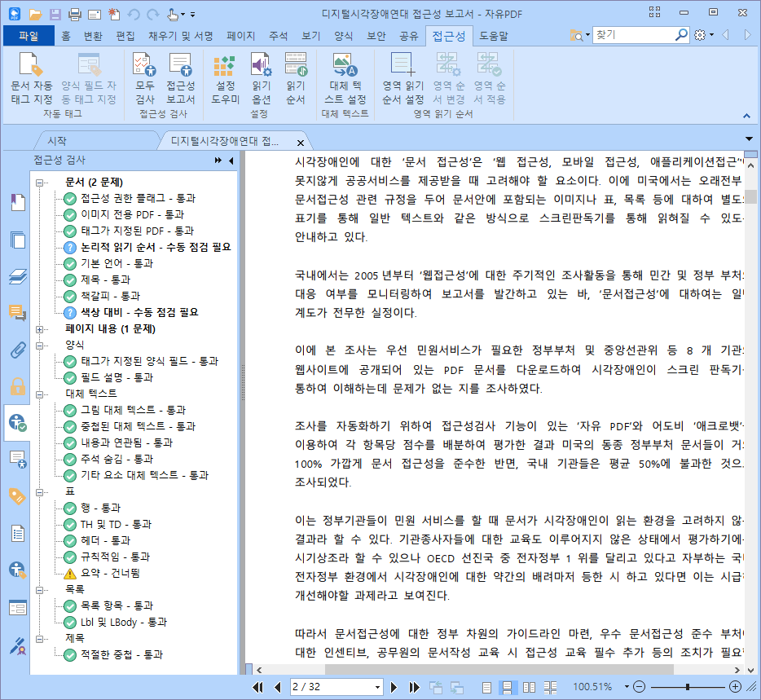The width and height of the screenshot is (761, 700).
Task: Open the 접근성 보고서 button
Action: click(x=181, y=79)
